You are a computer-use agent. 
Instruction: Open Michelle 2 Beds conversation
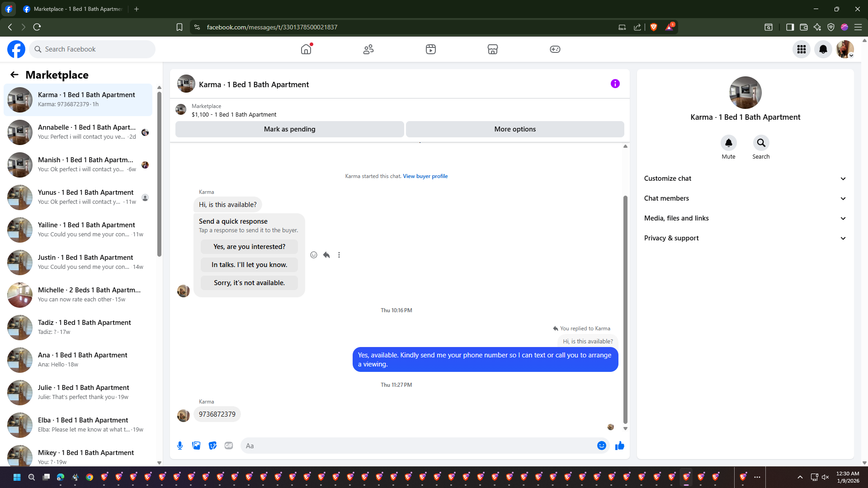coord(78,295)
